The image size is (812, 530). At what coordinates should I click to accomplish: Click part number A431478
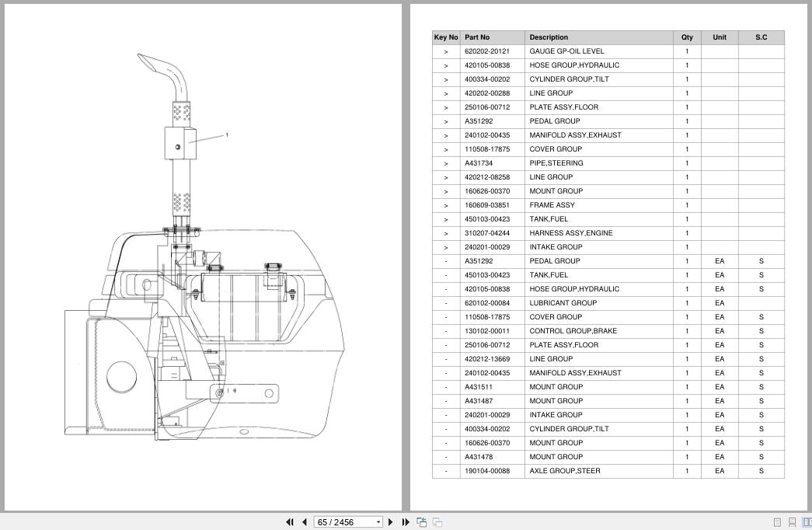(479, 457)
